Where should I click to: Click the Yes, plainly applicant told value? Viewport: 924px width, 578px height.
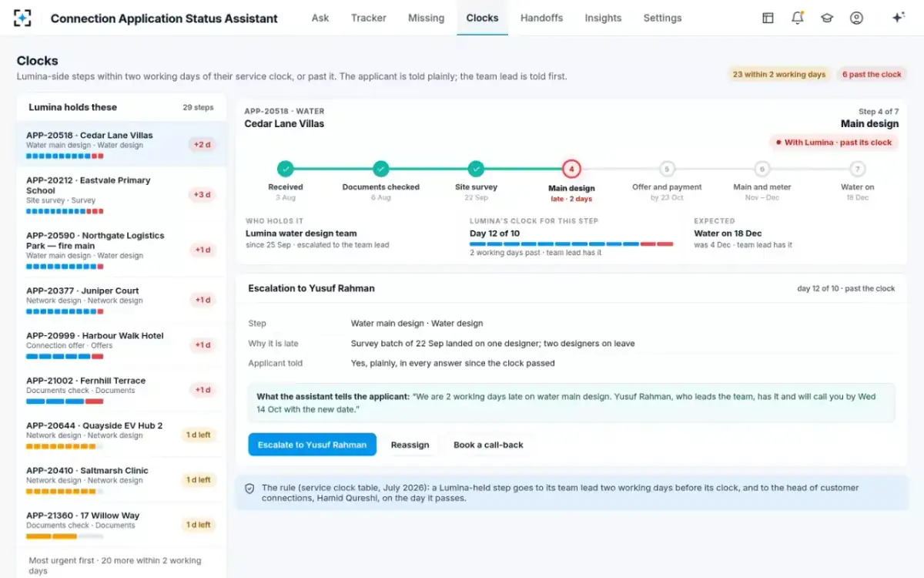(453, 363)
